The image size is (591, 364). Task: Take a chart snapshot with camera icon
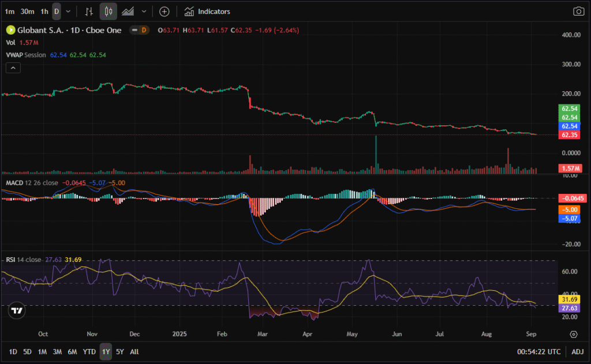(578, 12)
